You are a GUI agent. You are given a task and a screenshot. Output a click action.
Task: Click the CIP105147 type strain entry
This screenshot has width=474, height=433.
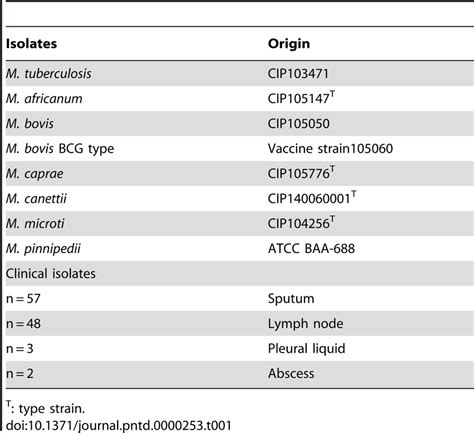click(x=301, y=98)
